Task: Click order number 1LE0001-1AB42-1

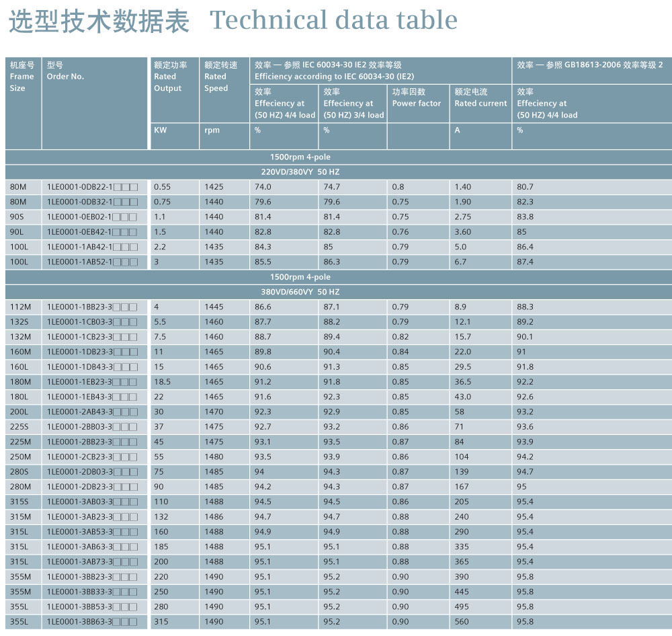Action: click(x=92, y=247)
